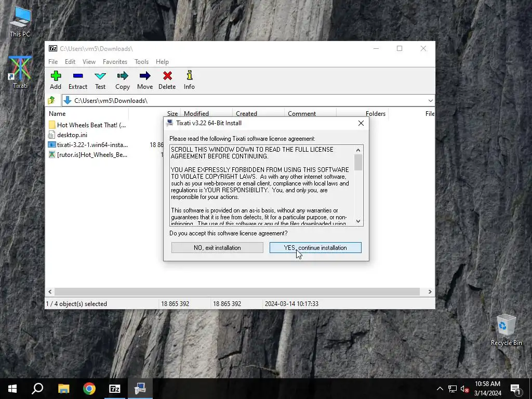Click the taskbar search icon
Screen dimensions: 532x399
tap(37, 389)
